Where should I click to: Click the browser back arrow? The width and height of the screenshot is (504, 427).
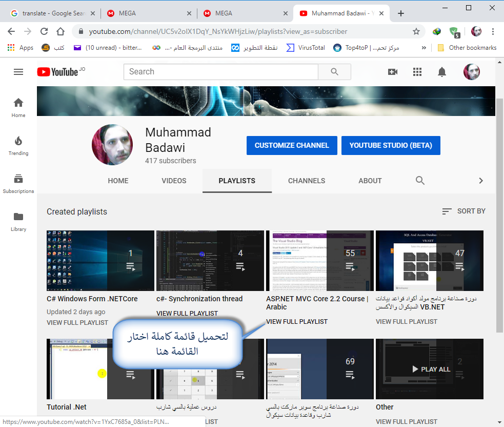(x=11, y=31)
